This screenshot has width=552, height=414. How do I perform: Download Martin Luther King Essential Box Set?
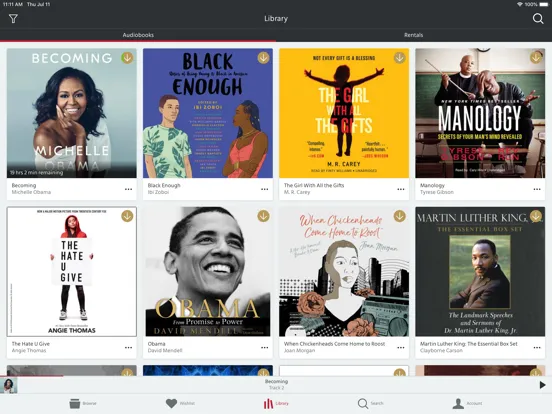click(x=536, y=216)
